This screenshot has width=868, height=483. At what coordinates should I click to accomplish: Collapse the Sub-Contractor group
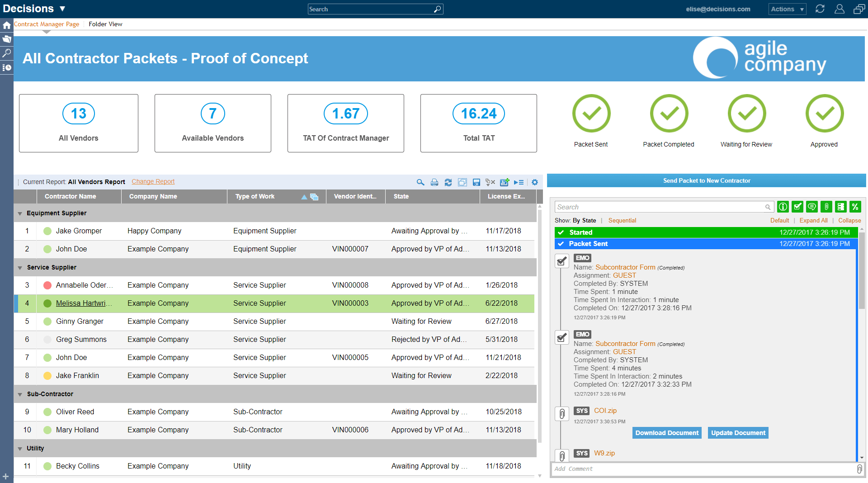click(x=20, y=394)
